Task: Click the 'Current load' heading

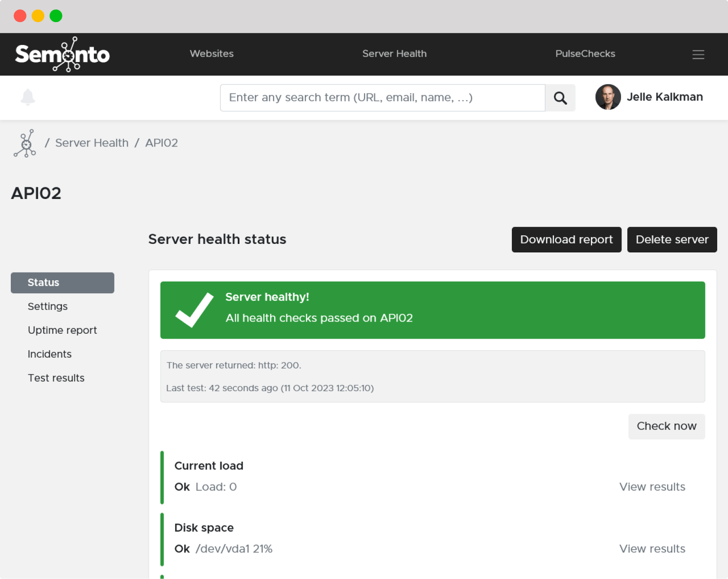Action: [209, 466]
